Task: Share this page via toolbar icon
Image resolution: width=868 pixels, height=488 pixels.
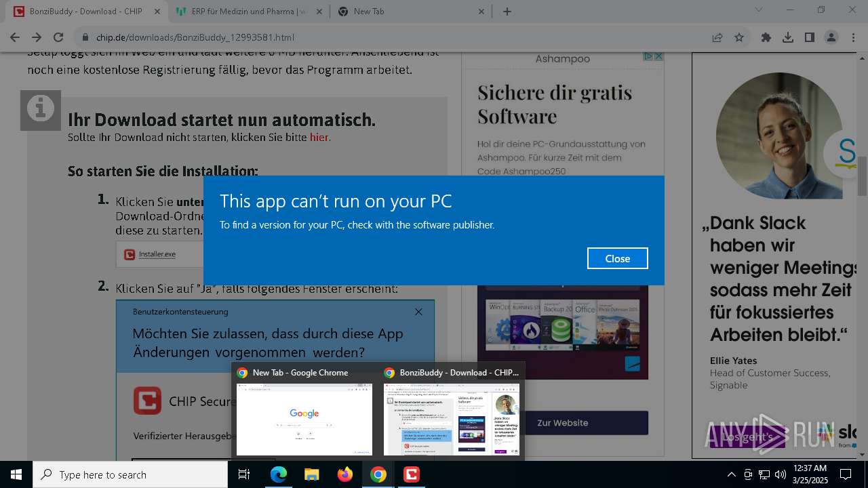Action: point(717,37)
